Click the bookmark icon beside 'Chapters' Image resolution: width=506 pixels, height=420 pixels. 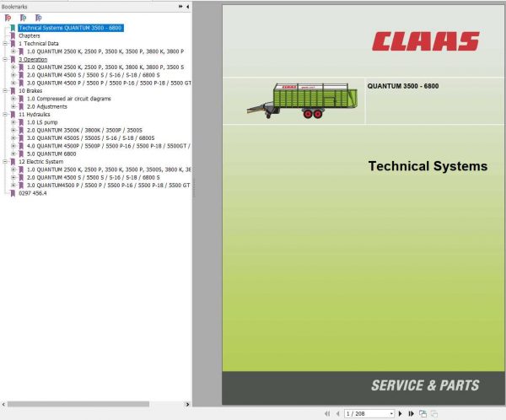tap(13, 35)
